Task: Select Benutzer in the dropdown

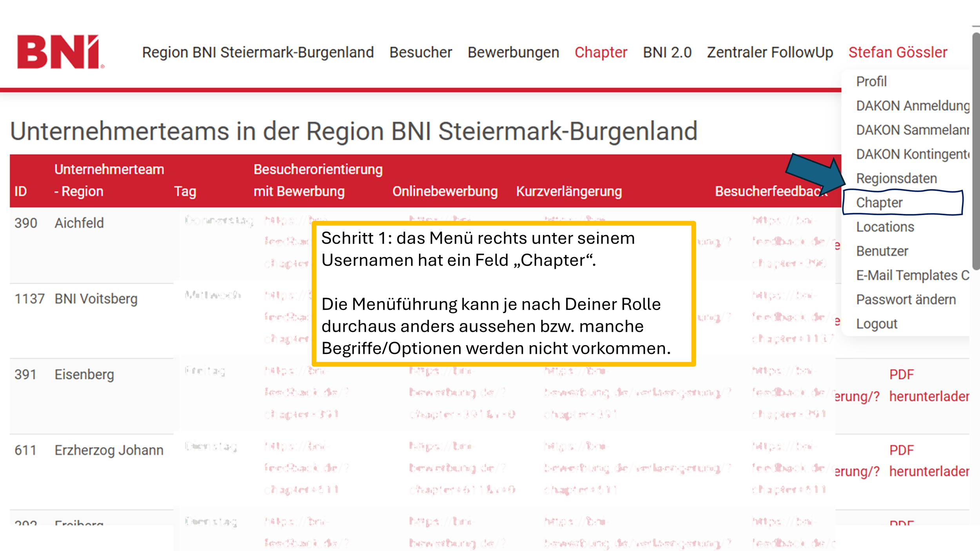Action: tap(882, 251)
